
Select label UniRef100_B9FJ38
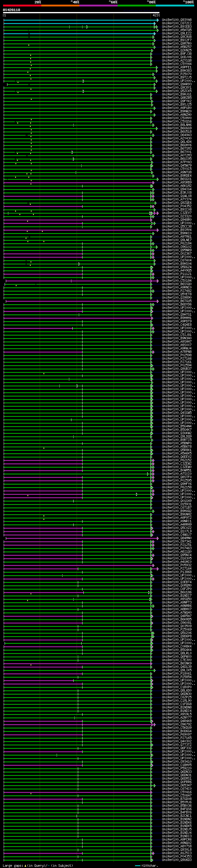(177, 54)
